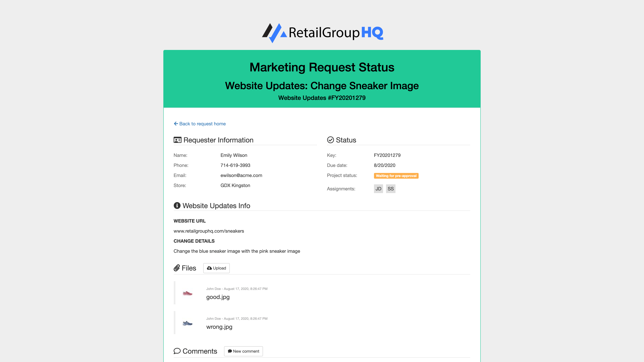Click the back arrow before request home link

tap(176, 123)
